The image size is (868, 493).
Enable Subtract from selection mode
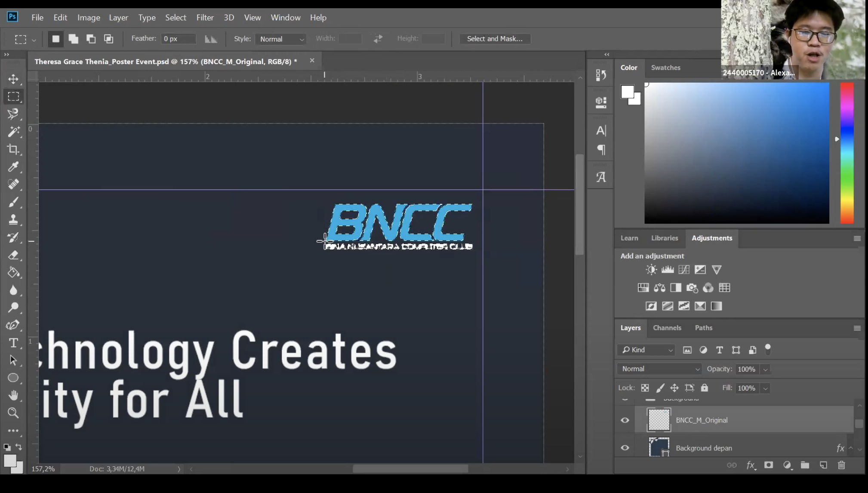[91, 39]
